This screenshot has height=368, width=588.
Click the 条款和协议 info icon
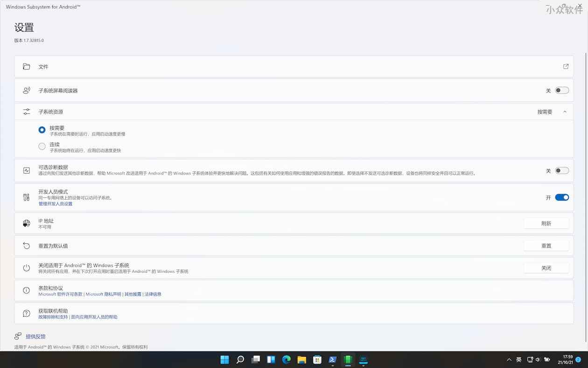pyautogui.click(x=27, y=291)
